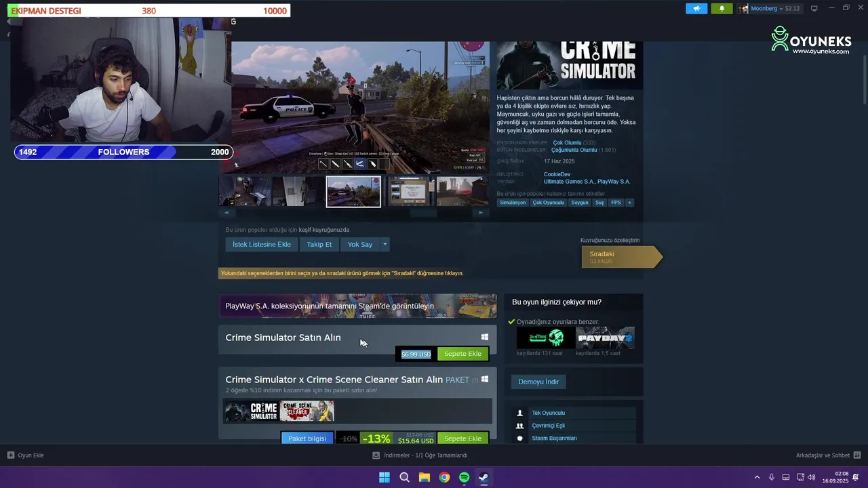Open the Çevrimiçi Eşli feature link
The image size is (868, 488).
click(x=548, y=426)
